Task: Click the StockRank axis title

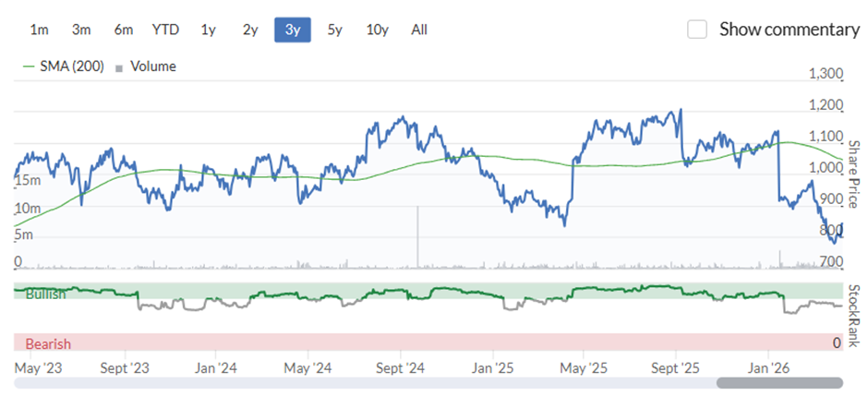Action: pyautogui.click(x=852, y=317)
